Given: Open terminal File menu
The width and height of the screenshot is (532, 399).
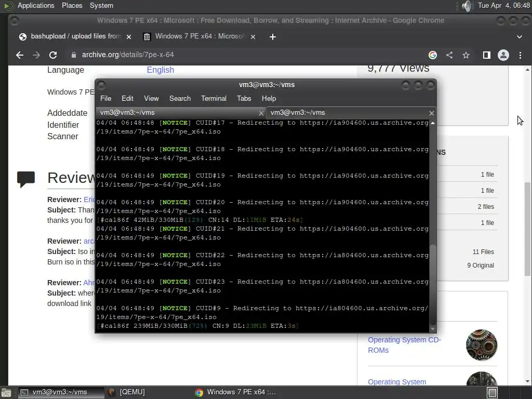Looking at the screenshot, I should pos(105,98).
